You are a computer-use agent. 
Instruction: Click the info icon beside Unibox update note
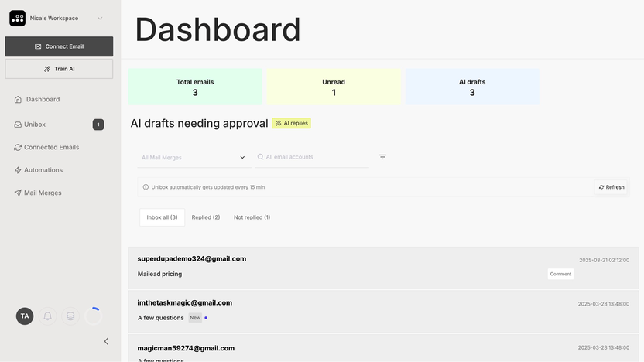(x=146, y=187)
